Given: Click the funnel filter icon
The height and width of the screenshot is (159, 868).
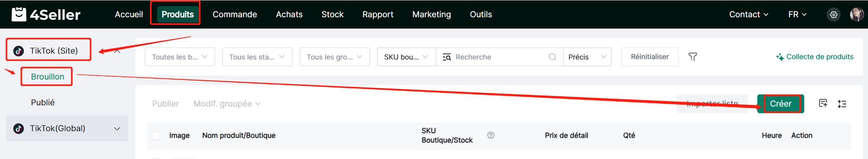Looking at the screenshot, I should (692, 57).
